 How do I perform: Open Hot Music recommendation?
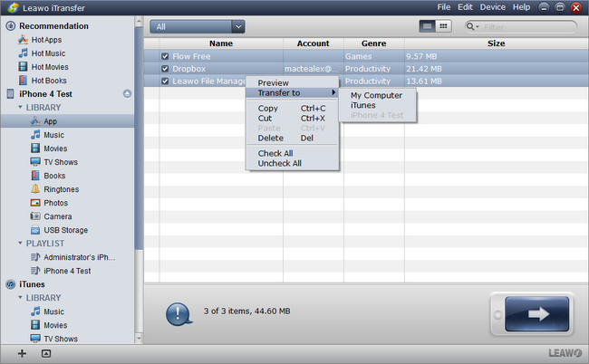(42, 53)
